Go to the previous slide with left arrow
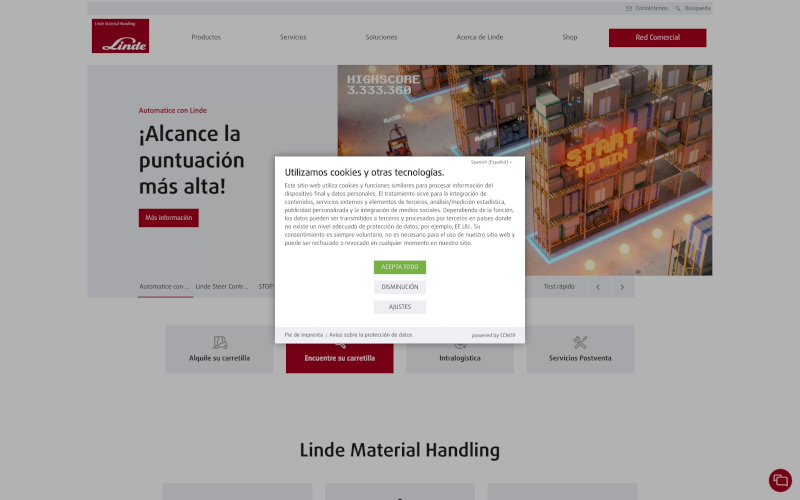 (598, 287)
